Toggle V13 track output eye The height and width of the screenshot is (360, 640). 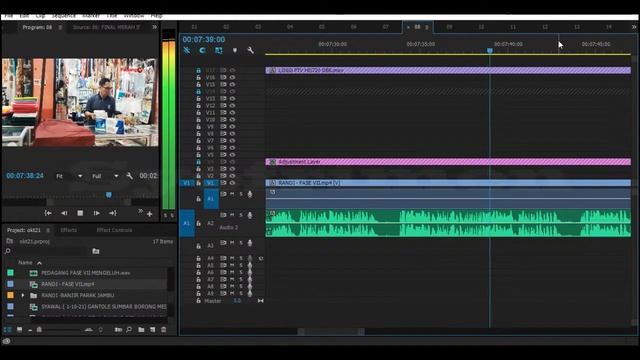232,98
